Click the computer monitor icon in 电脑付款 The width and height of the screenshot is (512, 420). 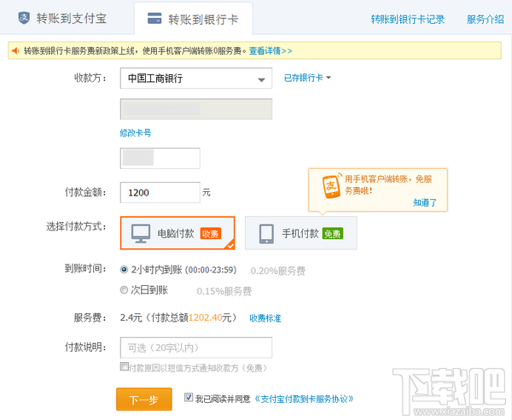141,234
